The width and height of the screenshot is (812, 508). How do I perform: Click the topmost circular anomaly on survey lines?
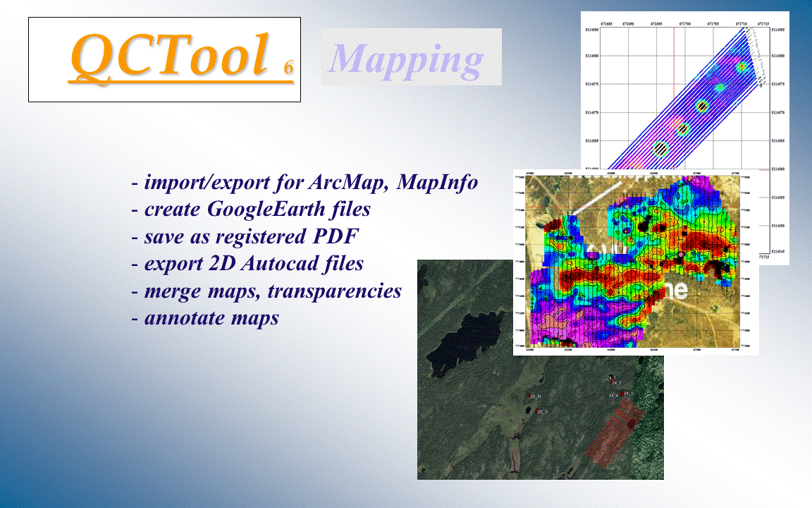pyautogui.click(x=742, y=66)
